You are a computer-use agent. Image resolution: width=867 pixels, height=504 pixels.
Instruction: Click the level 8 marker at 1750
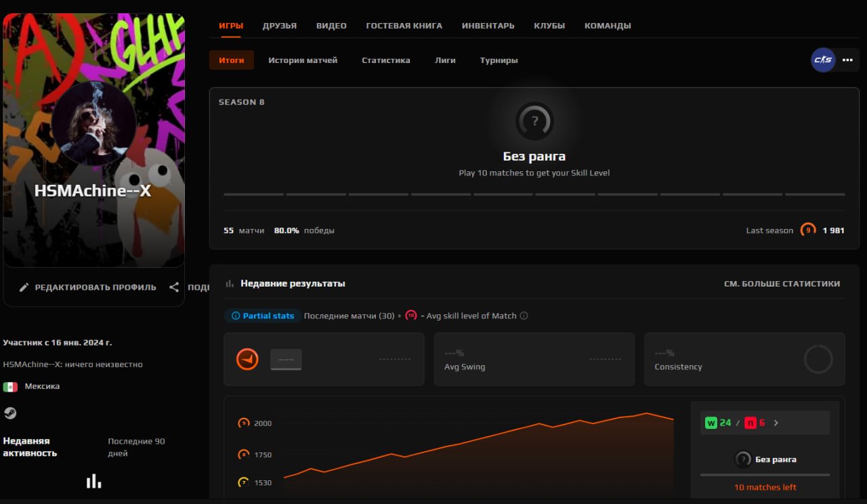coord(244,455)
